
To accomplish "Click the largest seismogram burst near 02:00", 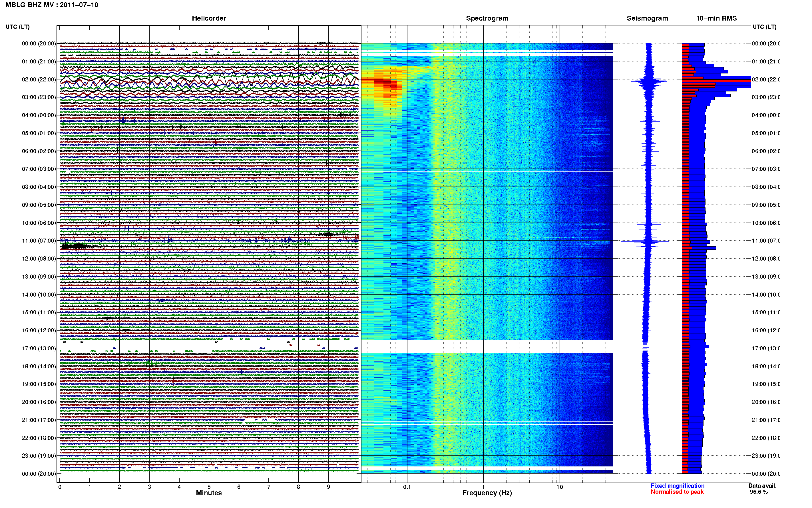I will pyautogui.click(x=648, y=81).
